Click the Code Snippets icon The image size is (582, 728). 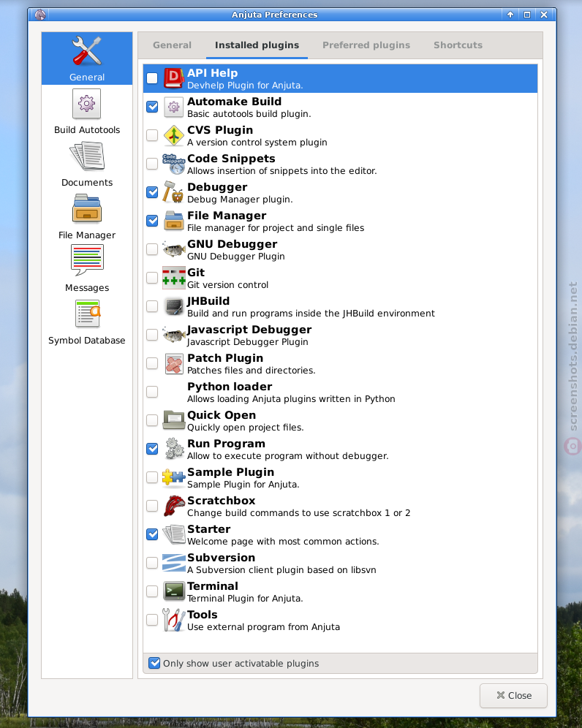(x=174, y=164)
